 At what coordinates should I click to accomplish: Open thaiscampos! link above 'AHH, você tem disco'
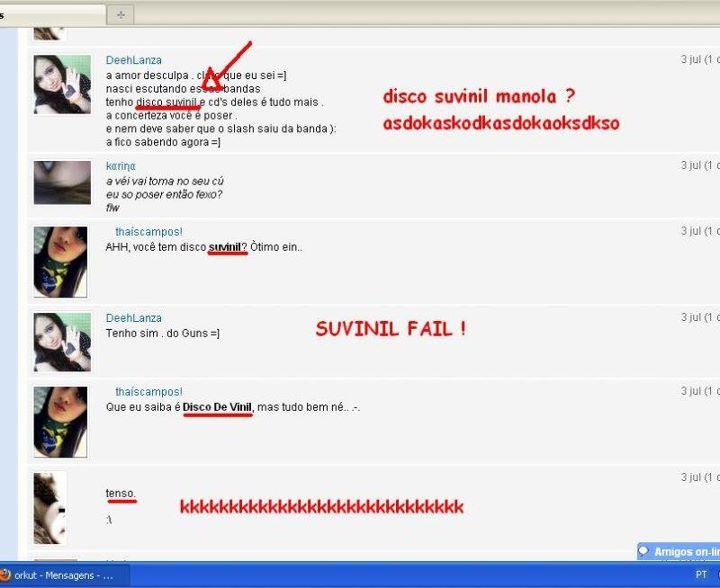pos(149,232)
